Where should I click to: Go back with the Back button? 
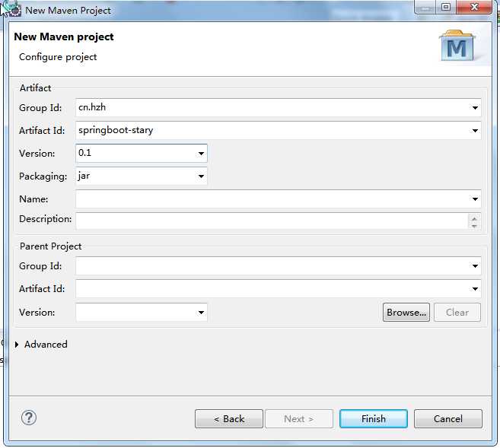click(229, 418)
